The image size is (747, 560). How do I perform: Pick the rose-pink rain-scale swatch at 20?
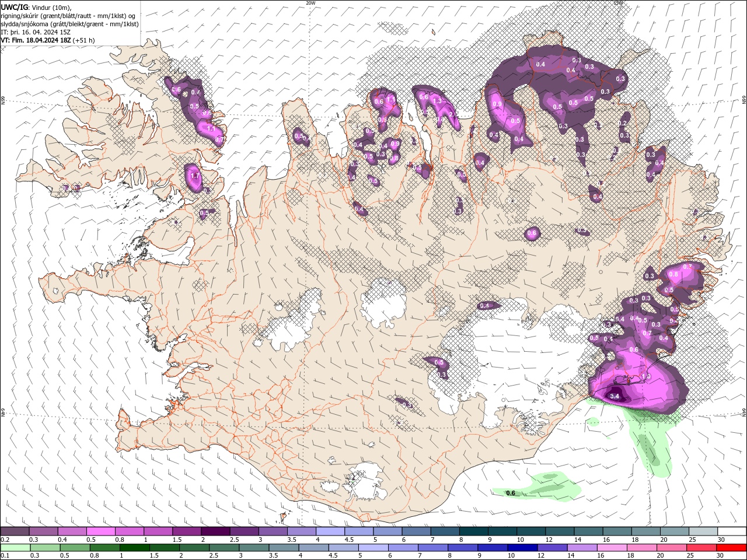pyautogui.click(x=671, y=548)
